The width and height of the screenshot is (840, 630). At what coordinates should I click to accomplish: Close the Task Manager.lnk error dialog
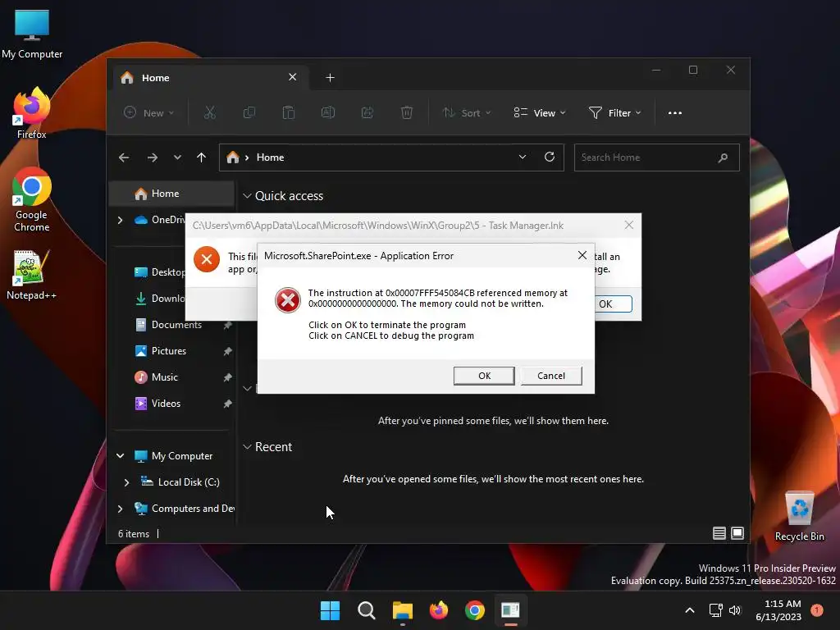click(x=629, y=225)
